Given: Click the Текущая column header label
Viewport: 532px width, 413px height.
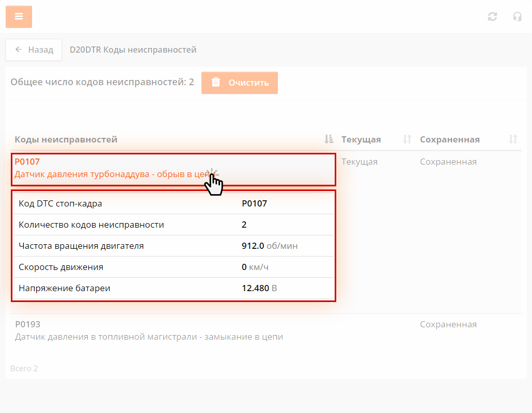Looking at the screenshot, I should [361, 139].
